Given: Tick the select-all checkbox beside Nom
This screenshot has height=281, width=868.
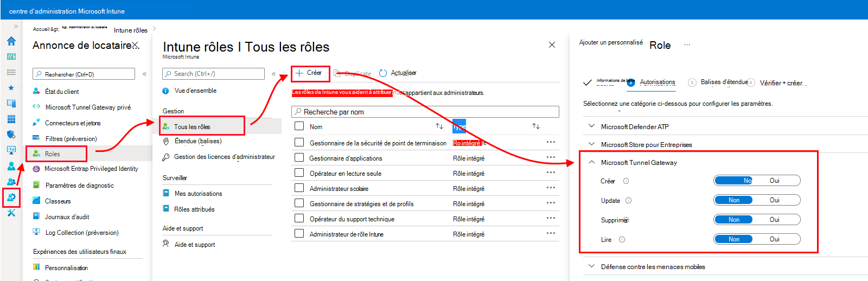Looking at the screenshot, I should [299, 126].
